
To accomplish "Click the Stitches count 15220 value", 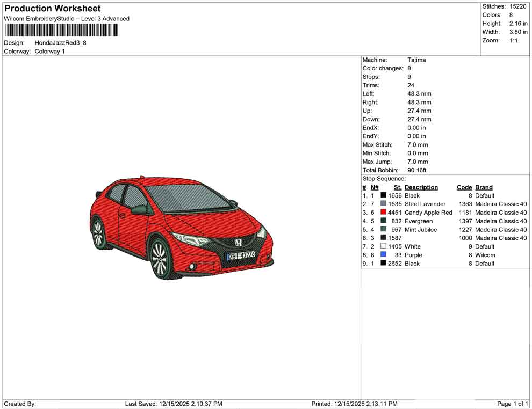I will tap(518, 6).
